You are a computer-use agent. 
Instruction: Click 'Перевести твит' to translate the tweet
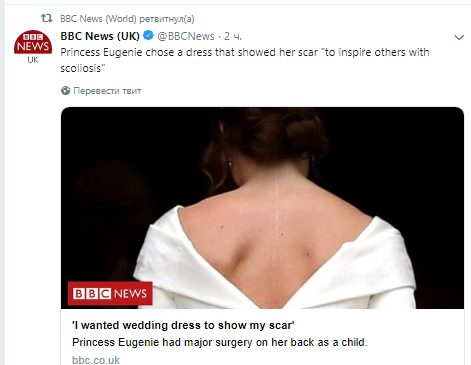coord(107,91)
